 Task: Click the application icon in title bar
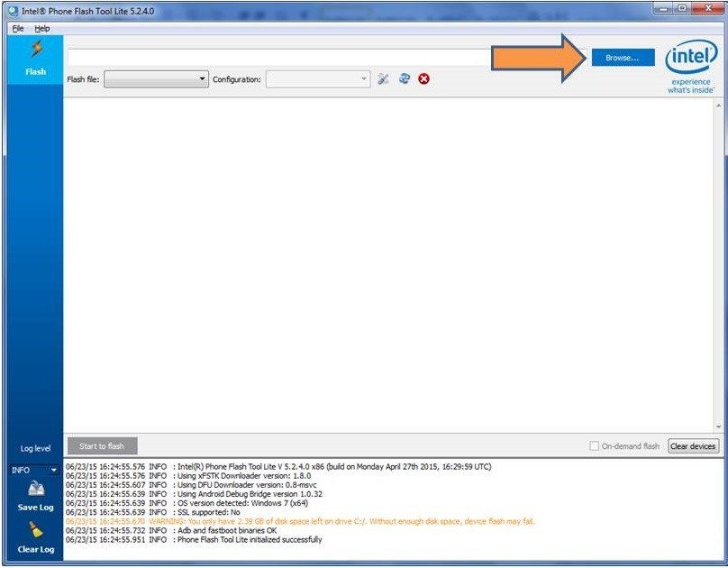pos(13,10)
